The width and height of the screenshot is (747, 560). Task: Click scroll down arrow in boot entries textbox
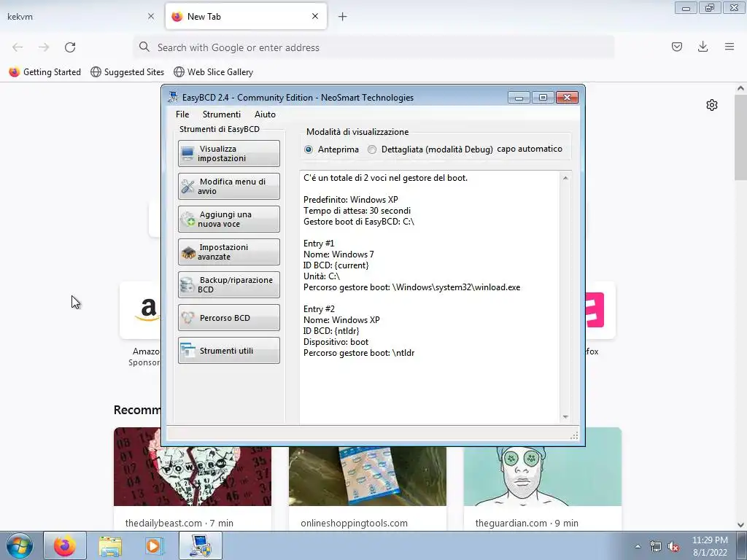point(565,417)
